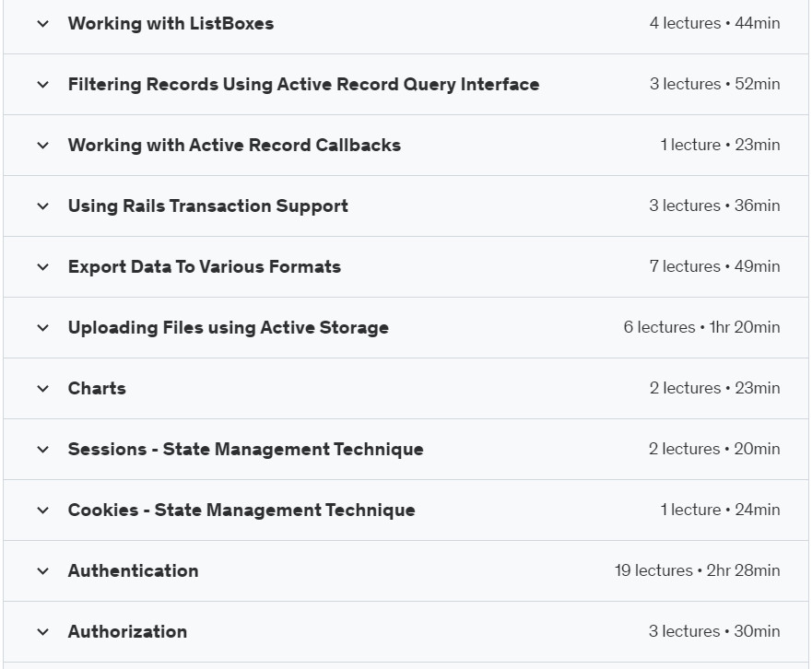
Task: Select the Charts section heading
Action: [x=97, y=388]
